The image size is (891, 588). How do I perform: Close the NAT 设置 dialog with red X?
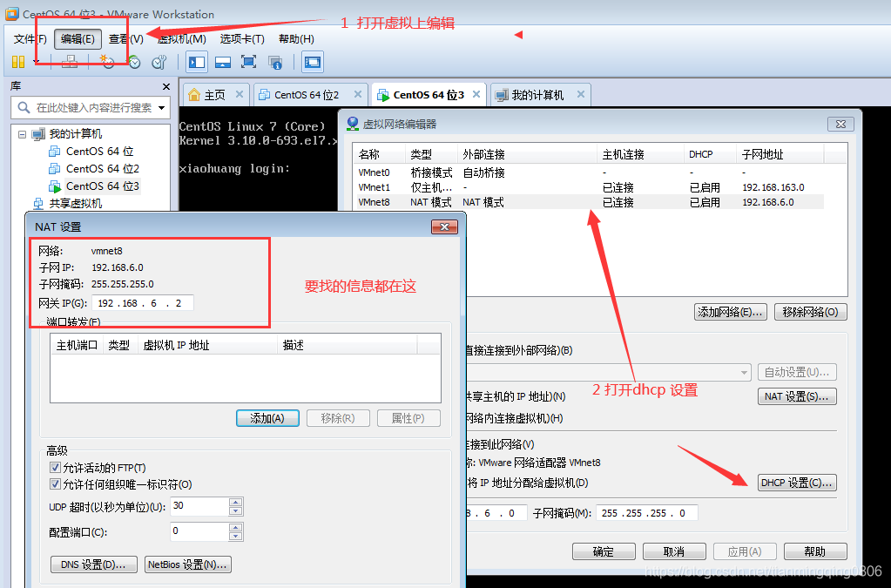[x=444, y=226]
